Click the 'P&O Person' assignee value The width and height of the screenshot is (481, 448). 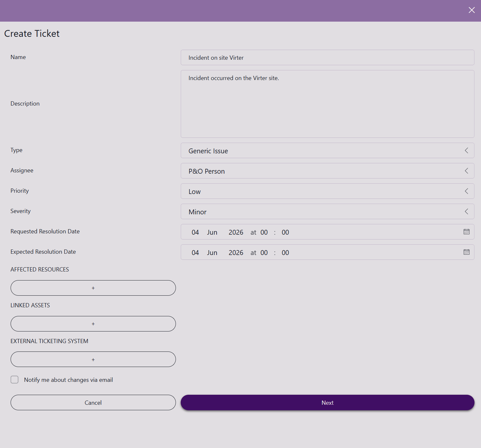pos(207,171)
